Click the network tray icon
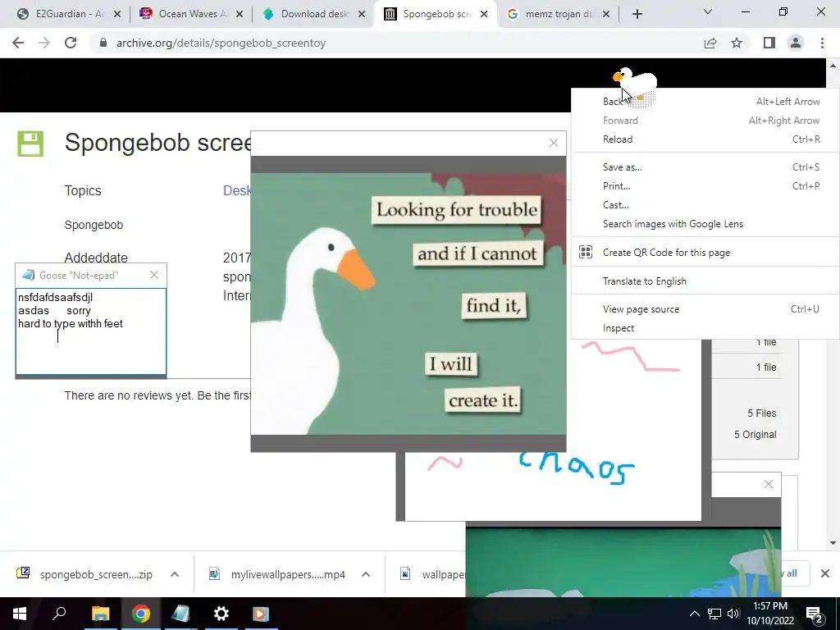 pos(714,614)
